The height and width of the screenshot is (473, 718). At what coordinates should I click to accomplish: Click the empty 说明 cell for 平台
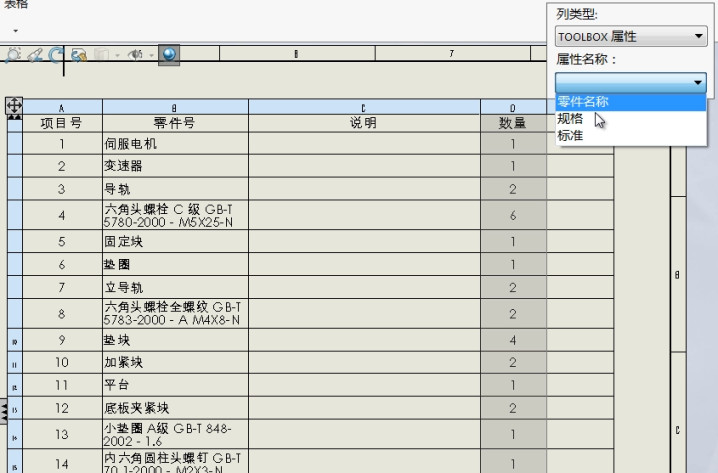click(364, 385)
